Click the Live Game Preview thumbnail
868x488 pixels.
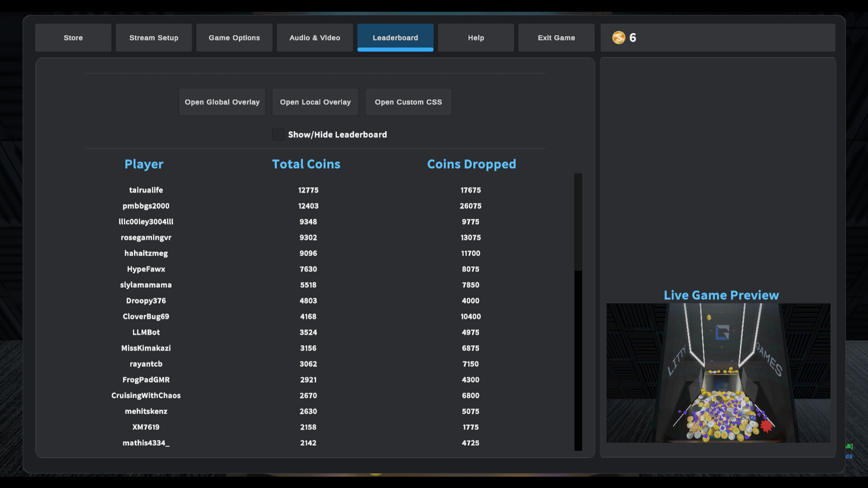tap(718, 373)
